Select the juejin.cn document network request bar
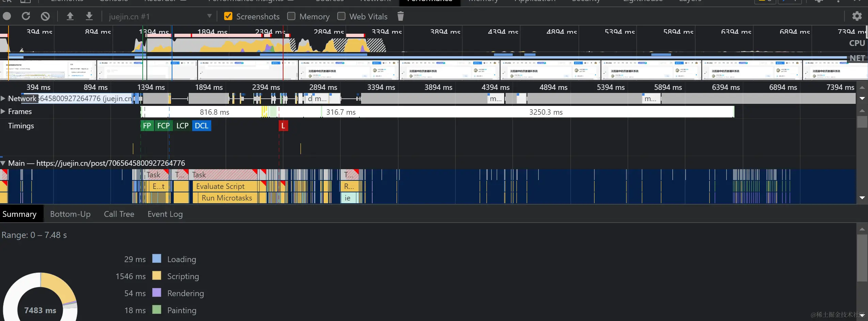This screenshot has height=321, width=868. [78, 99]
